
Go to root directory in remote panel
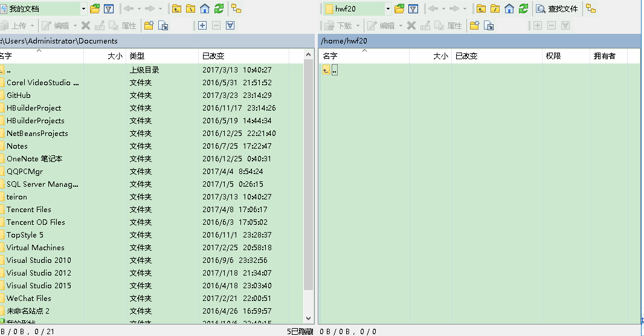coord(495,8)
